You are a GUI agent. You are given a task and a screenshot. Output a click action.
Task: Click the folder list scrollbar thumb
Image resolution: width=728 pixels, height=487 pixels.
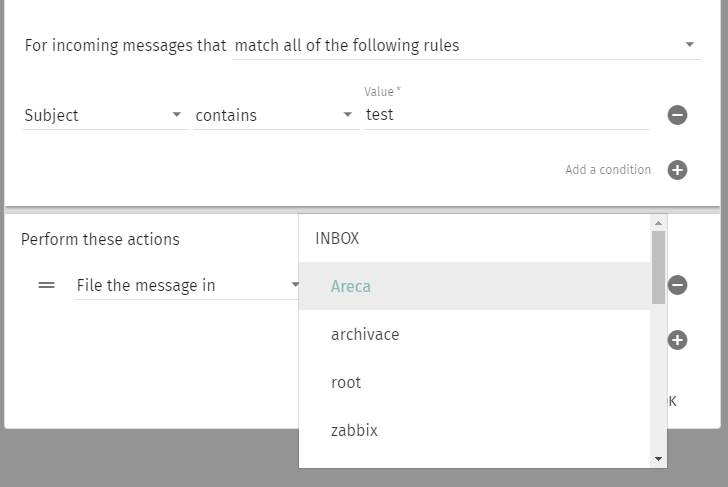[658, 267]
